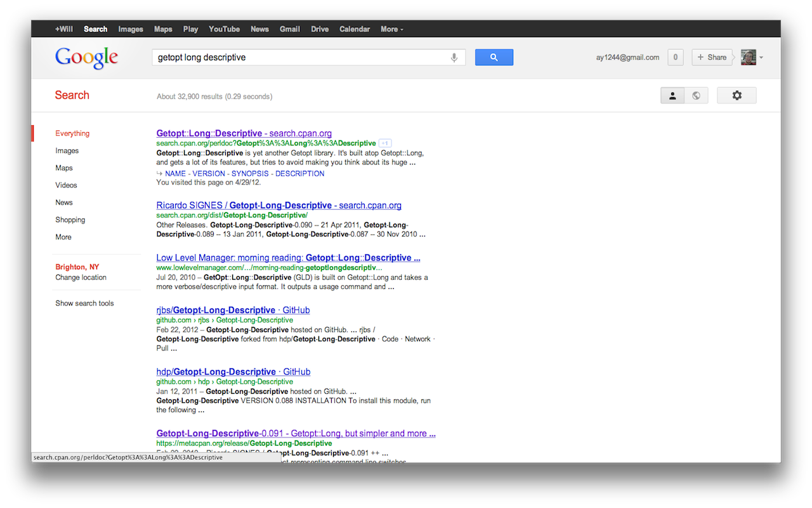The width and height of the screenshot is (812, 508).
Task: Switch to globe non-personal results
Action: click(x=696, y=95)
